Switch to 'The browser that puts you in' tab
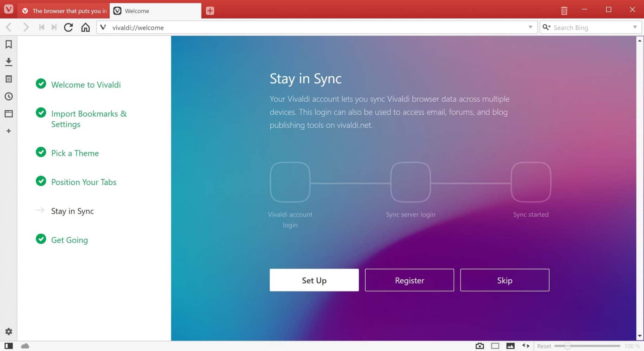This screenshot has width=644, height=351. [64, 11]
